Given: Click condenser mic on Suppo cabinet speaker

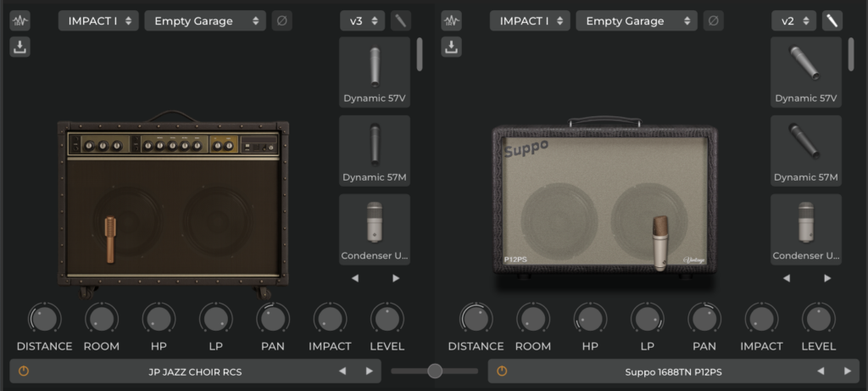Looking at the screenshot, I should tap(659, 243).
